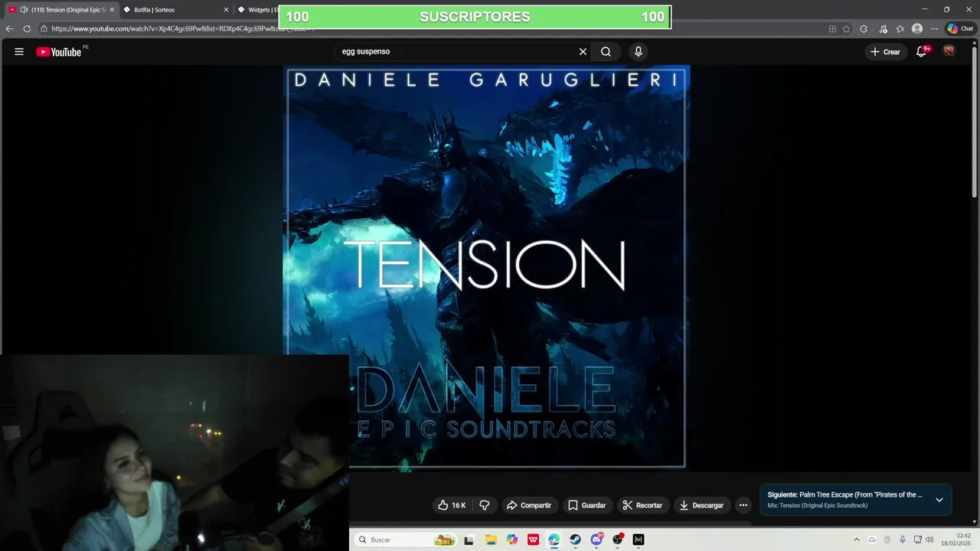The width and height of the screenshot is (980, 551).
Task: Click the magnifier search button
Action: tap(606, 51)
